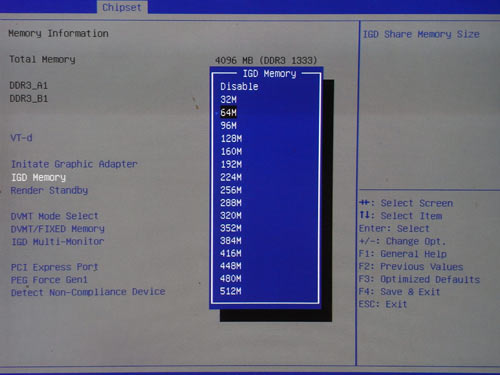Open the DVMT/FIXED Memory setting
The height and width of the screenshot is (375, 500).
58,229
